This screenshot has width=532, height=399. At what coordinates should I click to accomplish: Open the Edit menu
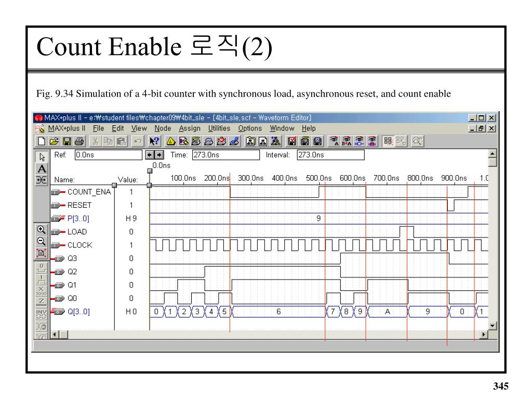coord(118,129)
